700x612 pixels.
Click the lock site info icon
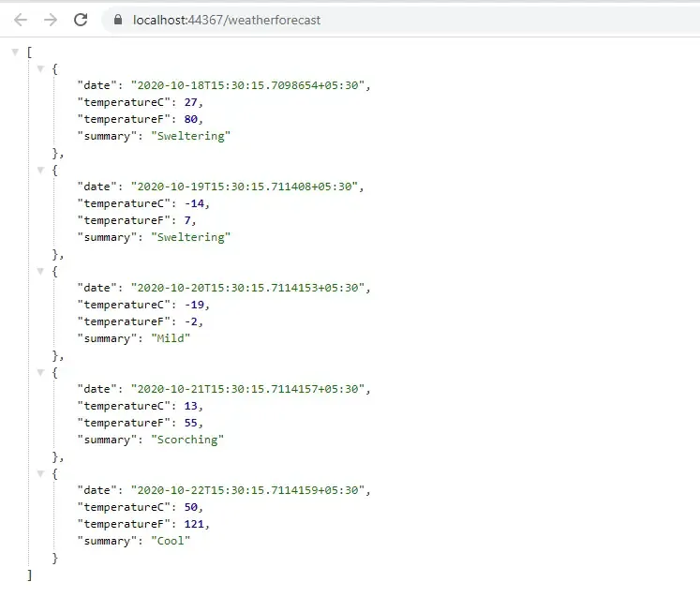point(117,20)
